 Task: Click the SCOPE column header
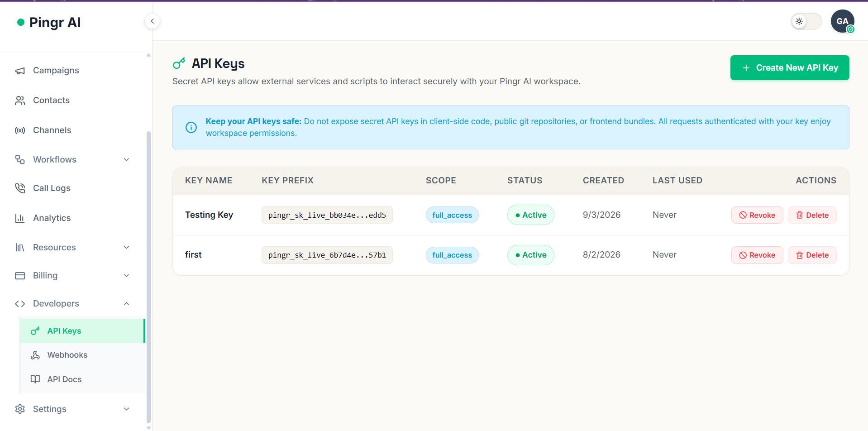(441, 181)
